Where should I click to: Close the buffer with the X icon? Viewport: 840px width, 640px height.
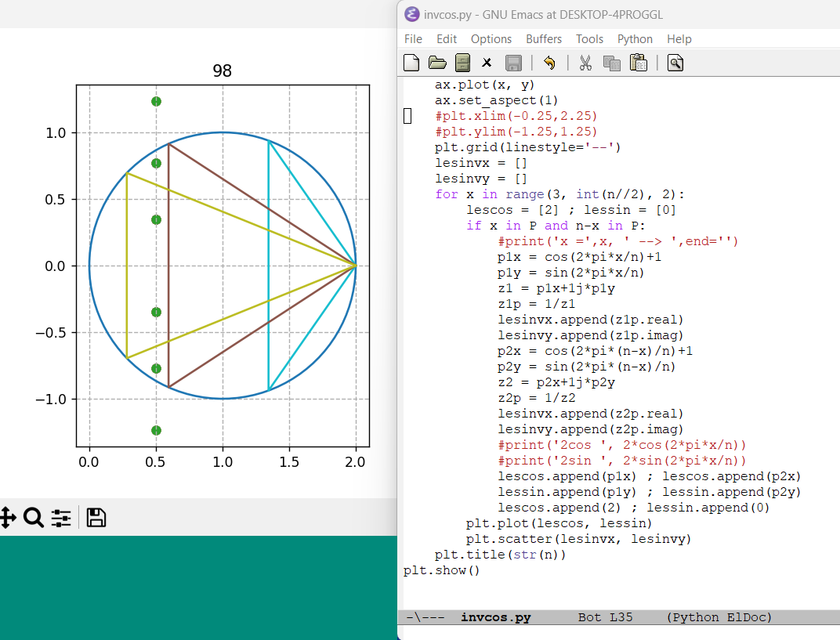[487, 63]
